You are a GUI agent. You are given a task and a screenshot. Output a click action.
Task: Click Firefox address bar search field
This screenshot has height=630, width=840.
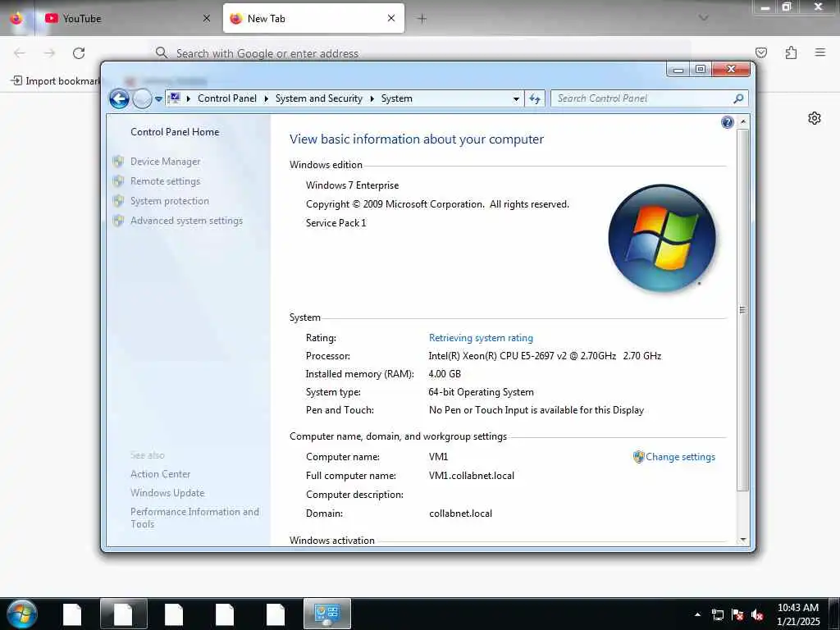point(421,53)
